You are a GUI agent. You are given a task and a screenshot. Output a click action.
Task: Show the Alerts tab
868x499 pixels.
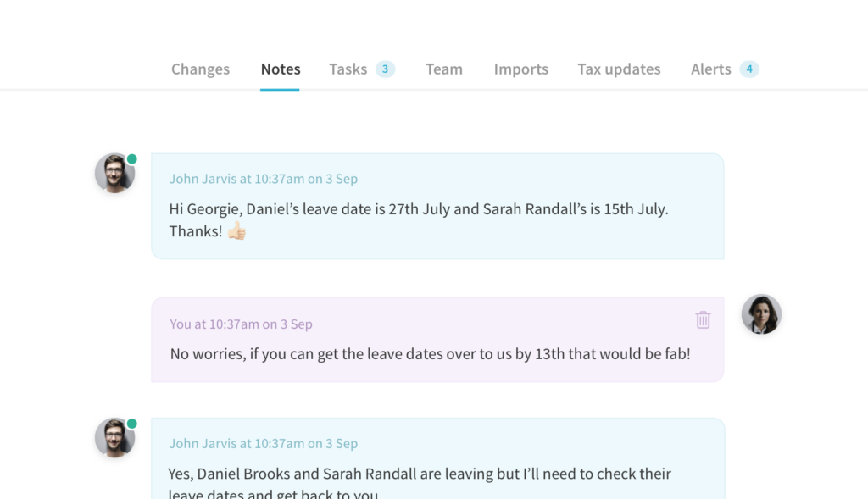(x=710, y=69)
